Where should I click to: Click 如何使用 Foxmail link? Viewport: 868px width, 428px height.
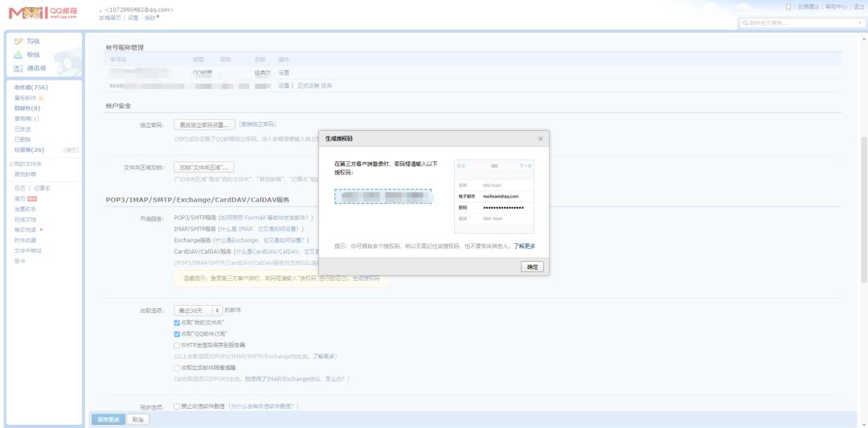[264, 218]
